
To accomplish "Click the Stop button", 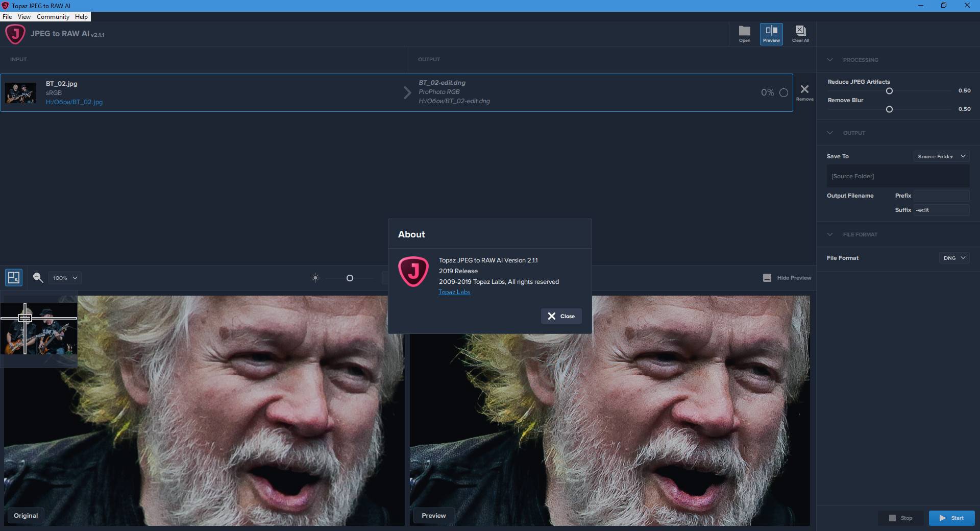I will coord(901,518).
